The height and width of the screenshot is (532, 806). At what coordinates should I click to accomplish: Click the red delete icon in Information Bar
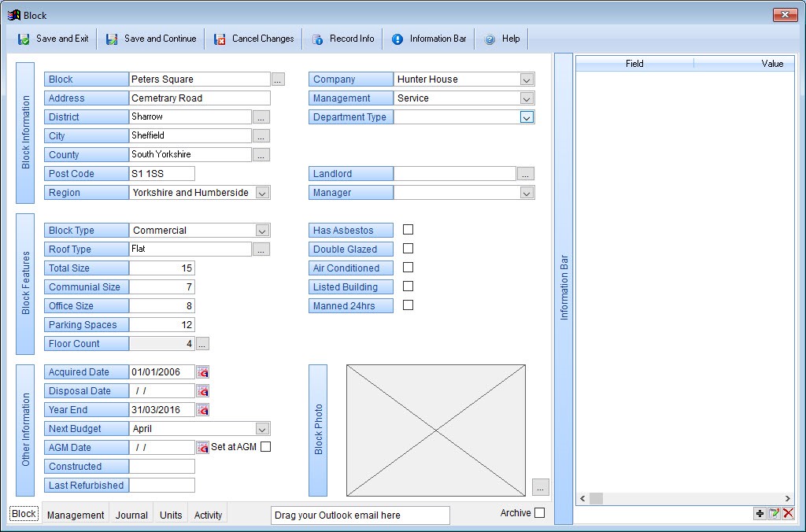pos(788,513)
